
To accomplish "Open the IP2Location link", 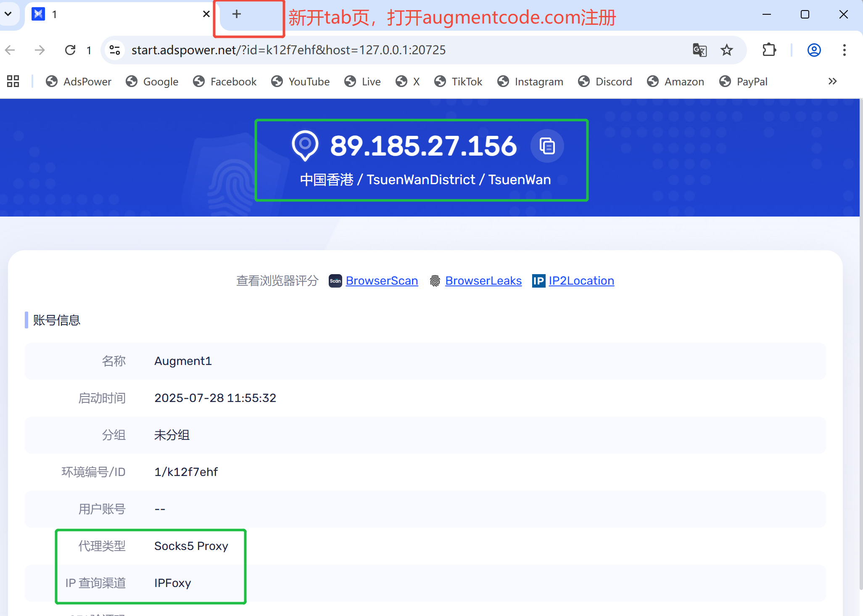I will click(581, 280).
